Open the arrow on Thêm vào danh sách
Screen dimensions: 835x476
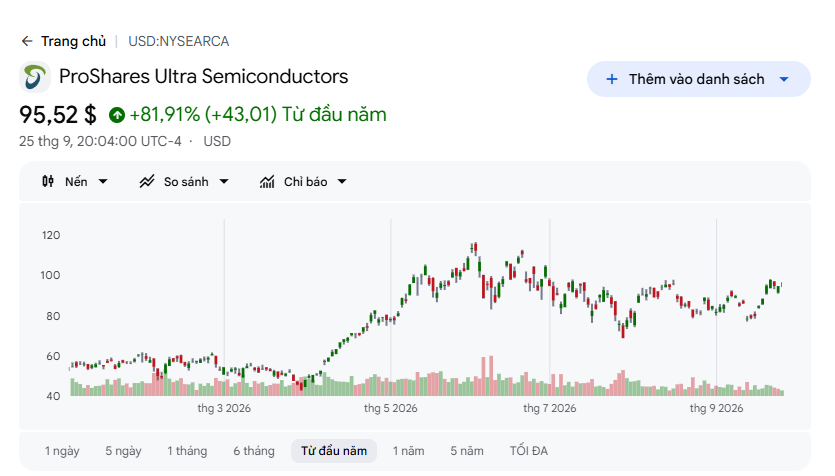coord(784,79)
